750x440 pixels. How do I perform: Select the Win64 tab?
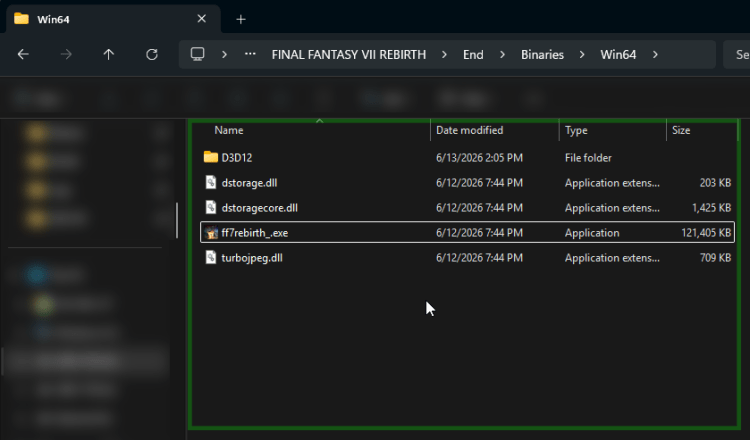(x=113, y=19)
